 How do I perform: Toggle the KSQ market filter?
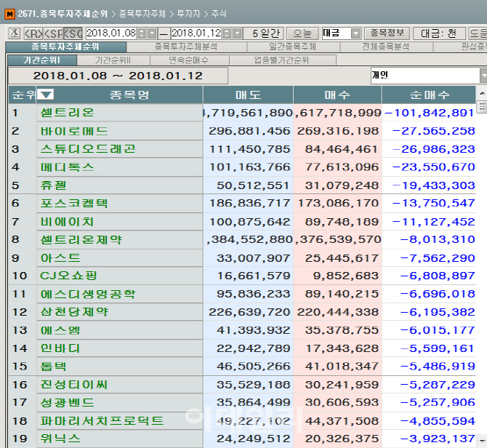pos(73,33)
